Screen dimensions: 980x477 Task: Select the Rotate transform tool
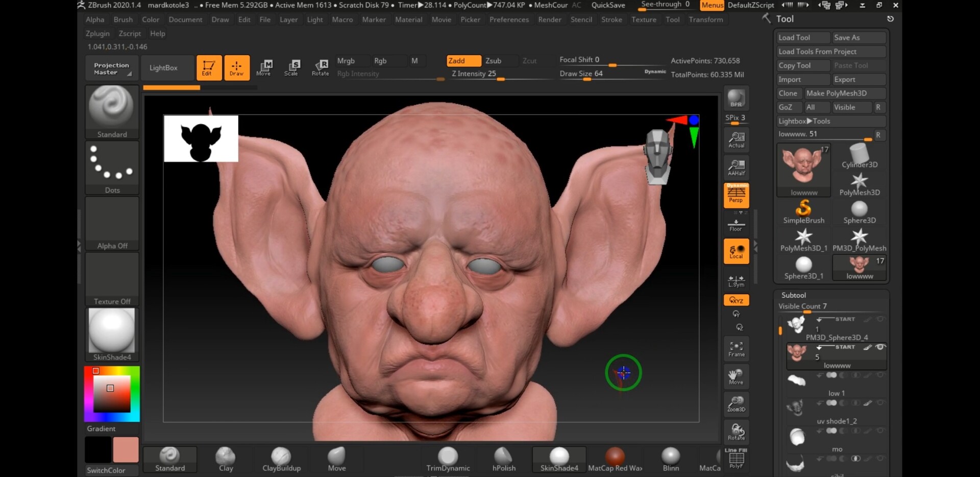(321, 67)
